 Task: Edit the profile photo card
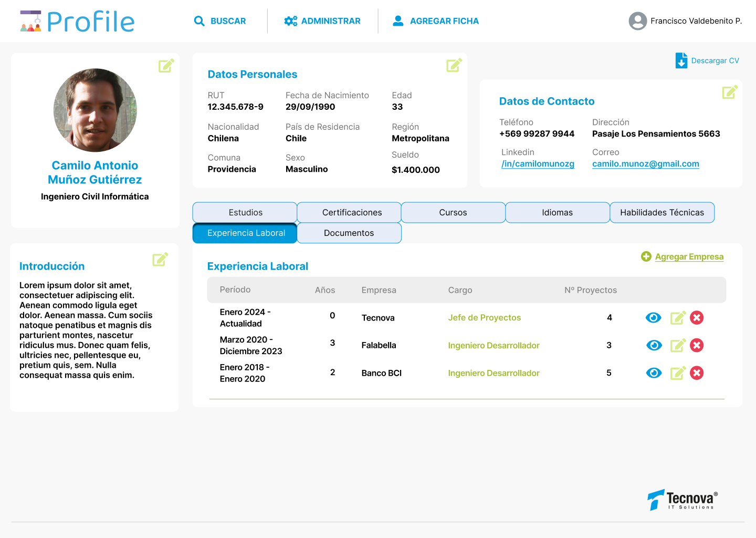point(166,66)
